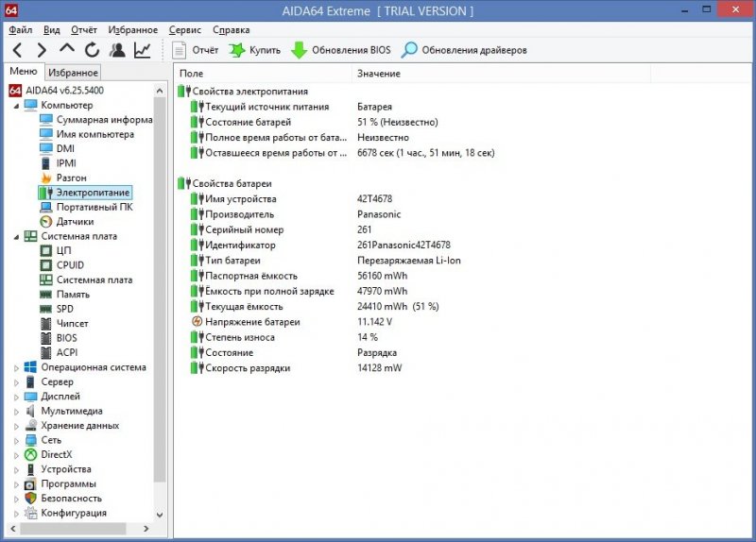Click the Forward navigation arrow icon
Image resolution: width=756 pixels, height=542 pixels.
coord(42,50)
